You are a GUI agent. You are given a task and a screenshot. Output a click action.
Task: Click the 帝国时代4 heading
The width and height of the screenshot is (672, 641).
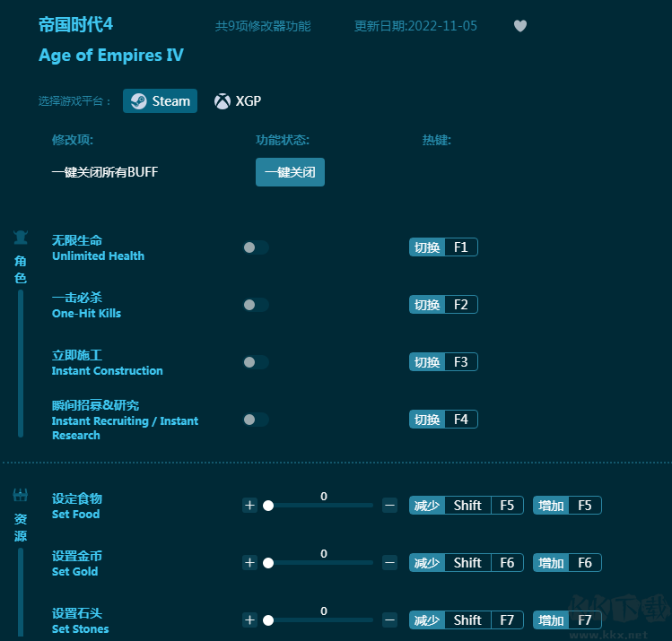tap(75, 24)
